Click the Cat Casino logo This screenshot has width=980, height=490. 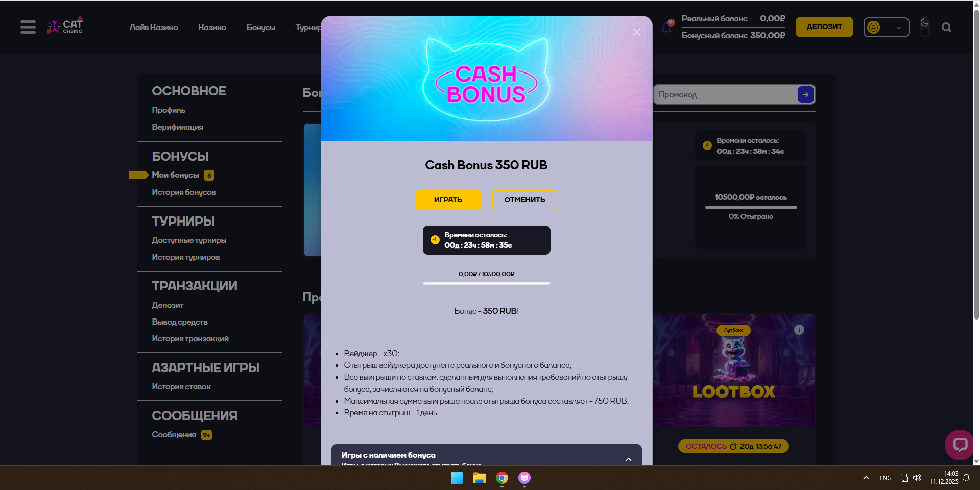65,26
